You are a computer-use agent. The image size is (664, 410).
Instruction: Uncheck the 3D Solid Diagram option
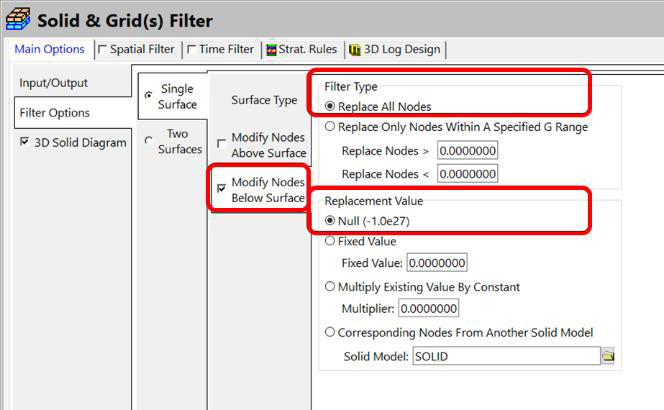tap(25, 143)
